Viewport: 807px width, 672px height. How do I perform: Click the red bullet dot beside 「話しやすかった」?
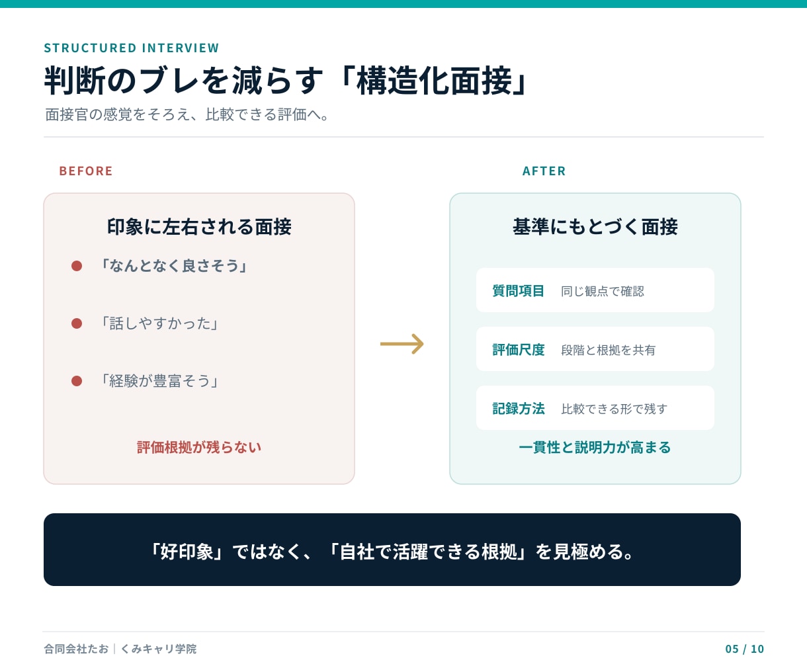point(77,323)
